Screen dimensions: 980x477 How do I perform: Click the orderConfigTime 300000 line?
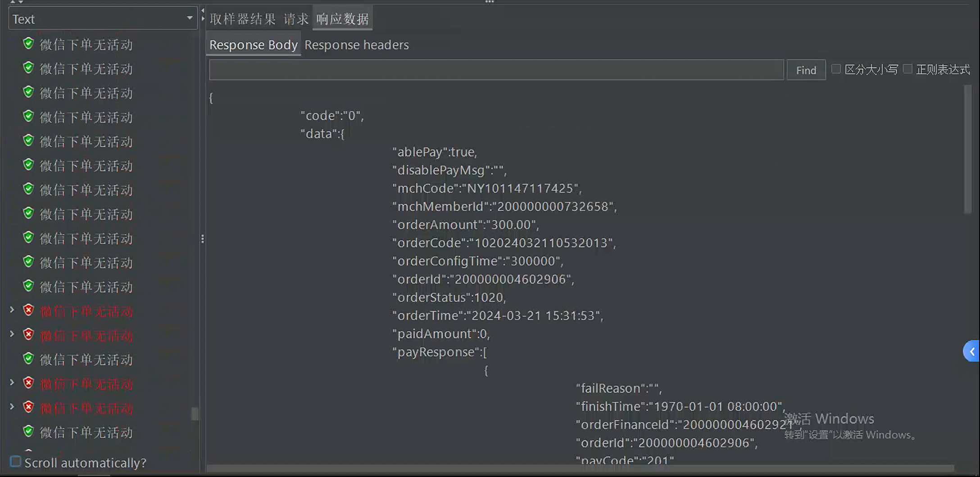coord(478,261)
